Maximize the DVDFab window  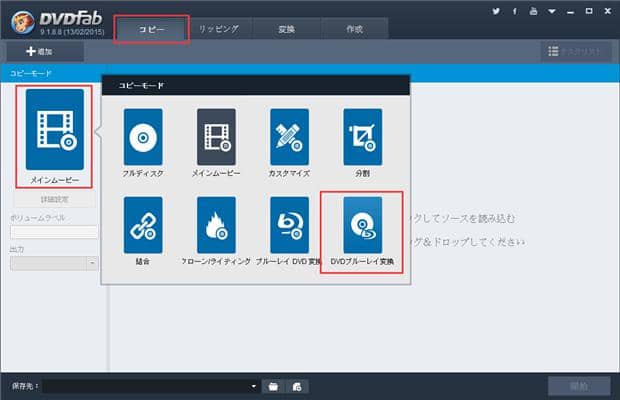click(x=589, y=11)
